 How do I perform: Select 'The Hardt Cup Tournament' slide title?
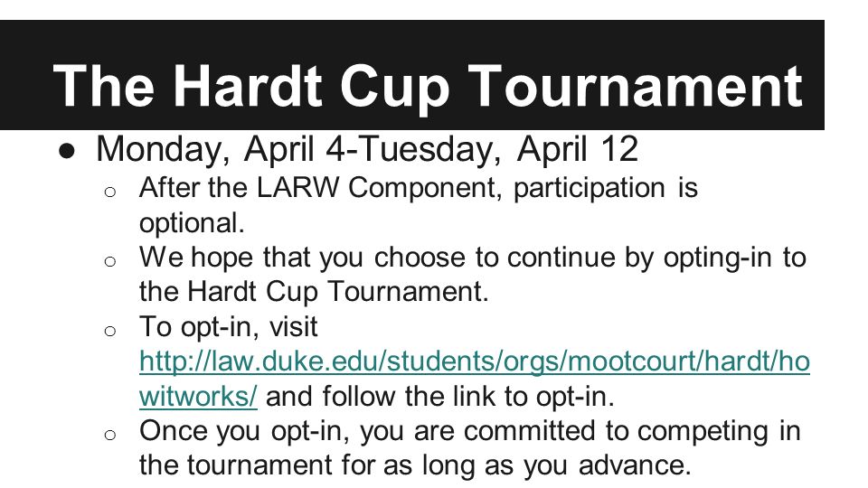point(428,86)
